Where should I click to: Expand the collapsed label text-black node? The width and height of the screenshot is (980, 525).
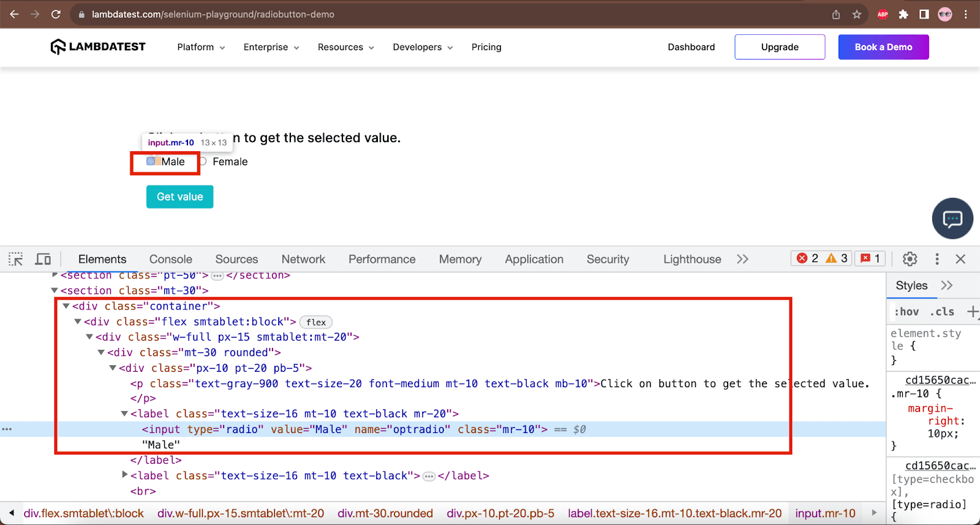point(125,475)
